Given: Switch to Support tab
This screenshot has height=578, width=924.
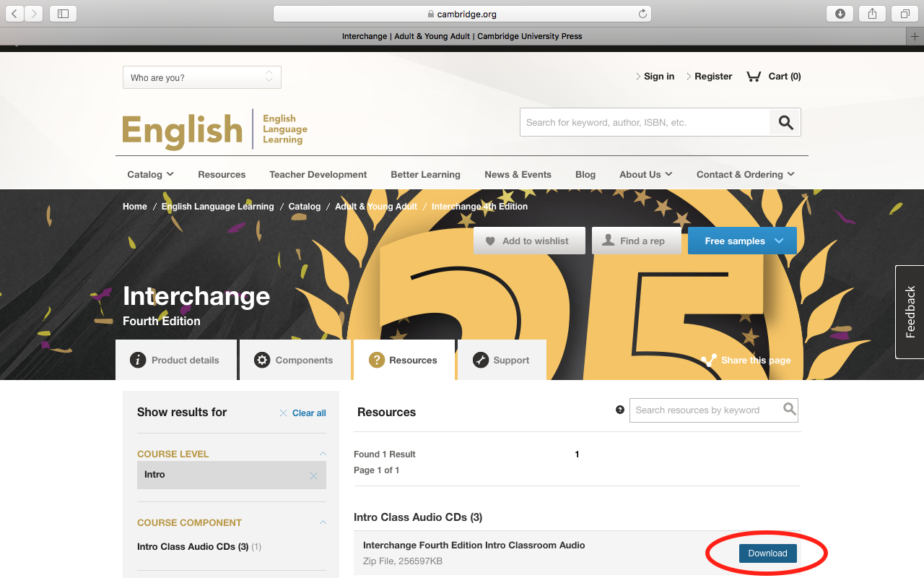Looking at the screenshot, I should pyautogui.click(x=502, y=360).
